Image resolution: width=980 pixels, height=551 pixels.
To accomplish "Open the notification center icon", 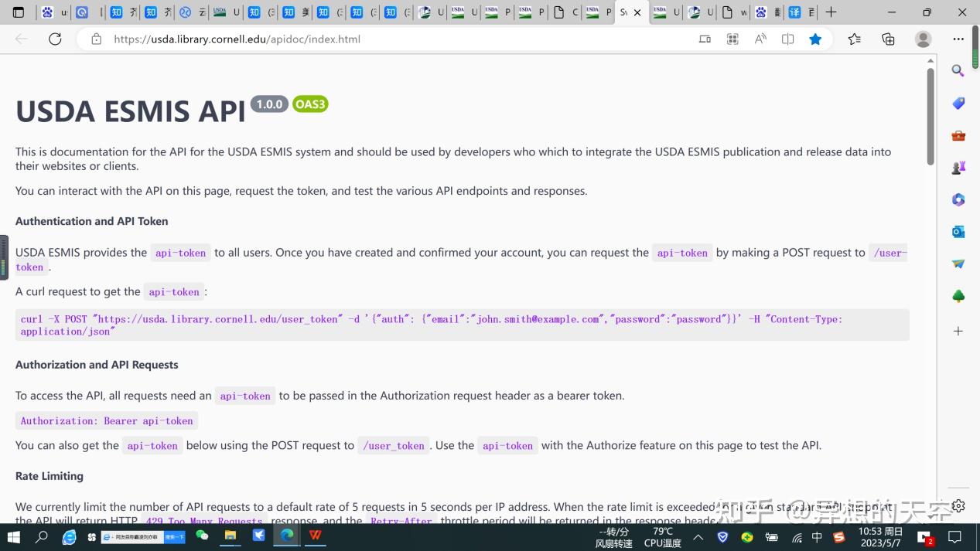I will click(955, 537).
